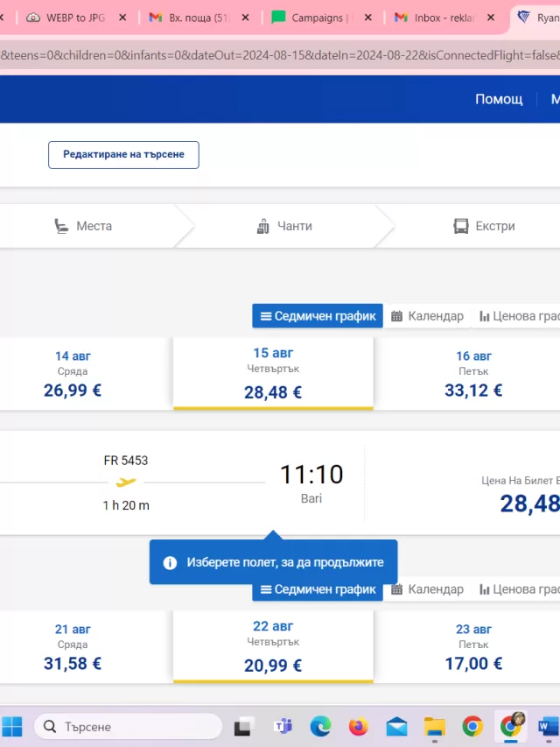Click the Windows Start button
560x747 pixels.
coord(11,727)
